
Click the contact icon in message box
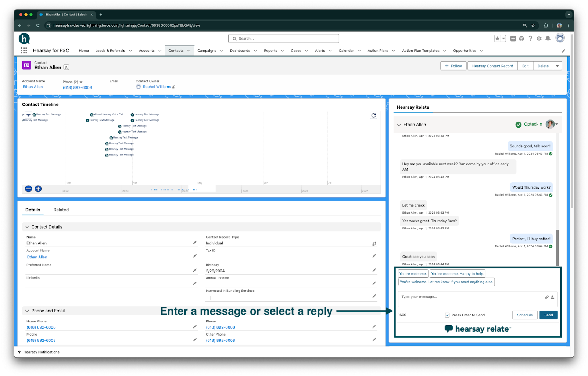tap(552, 297)
